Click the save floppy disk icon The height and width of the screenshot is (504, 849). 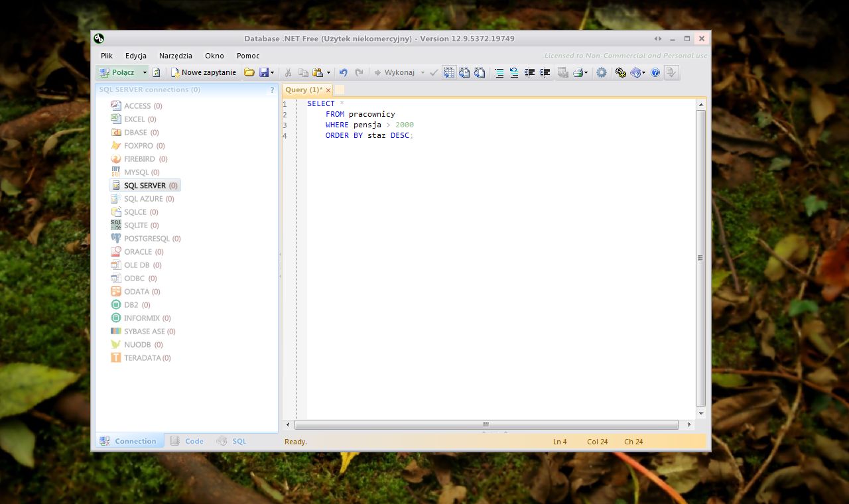[263, 72]
